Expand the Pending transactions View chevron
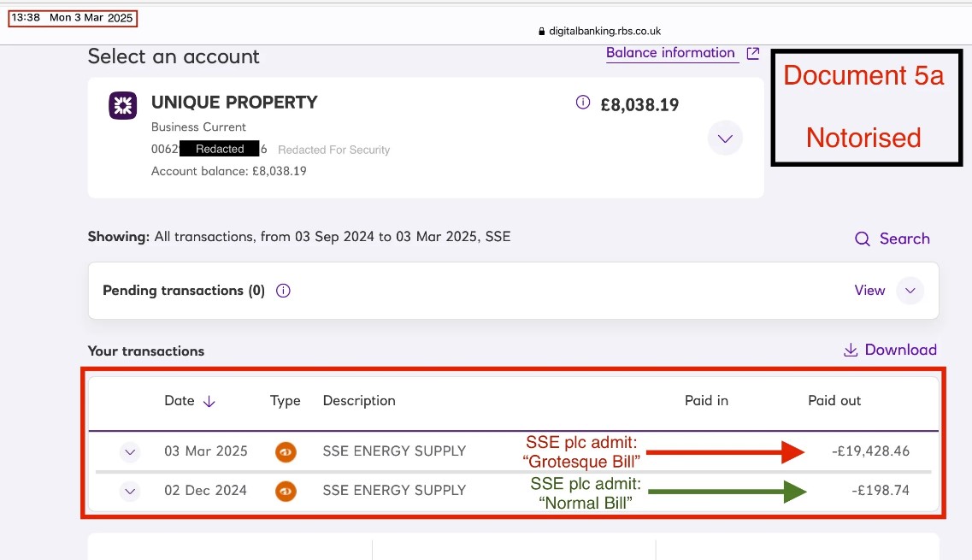Image resolution: width=972 pixels, height=560 pixels. coord(910,291)
